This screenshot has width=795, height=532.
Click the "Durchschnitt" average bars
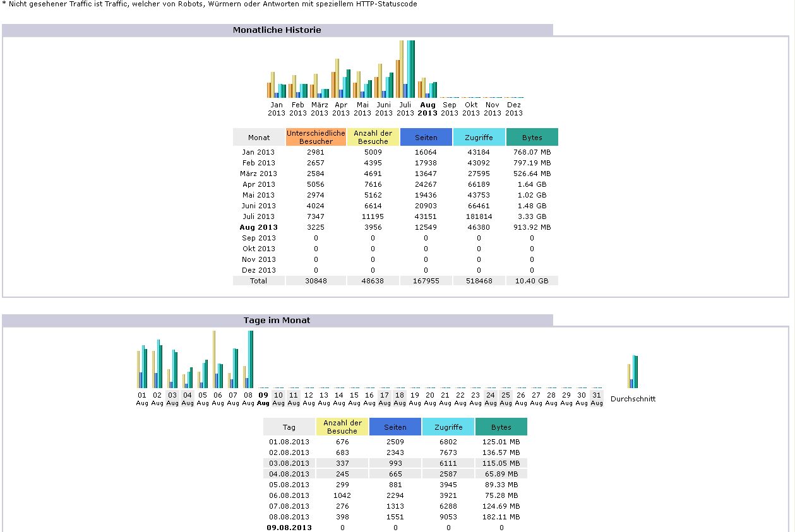(x=633, y=372)
